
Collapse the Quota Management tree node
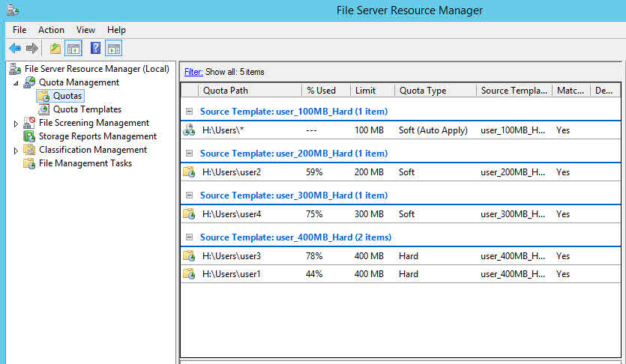click(16, 83)
